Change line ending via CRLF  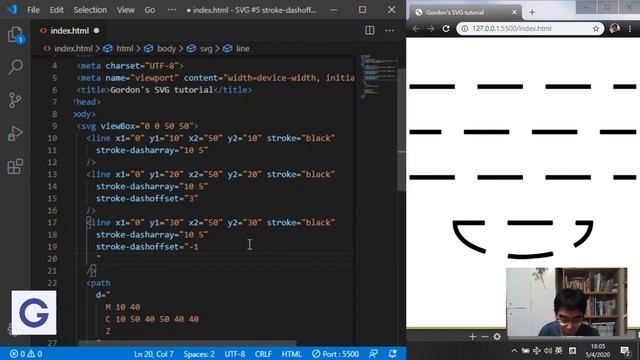tap(263, 354)
